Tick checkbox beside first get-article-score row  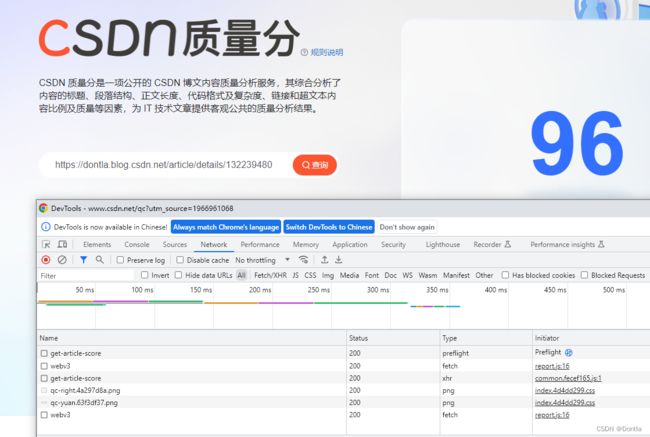44,353
